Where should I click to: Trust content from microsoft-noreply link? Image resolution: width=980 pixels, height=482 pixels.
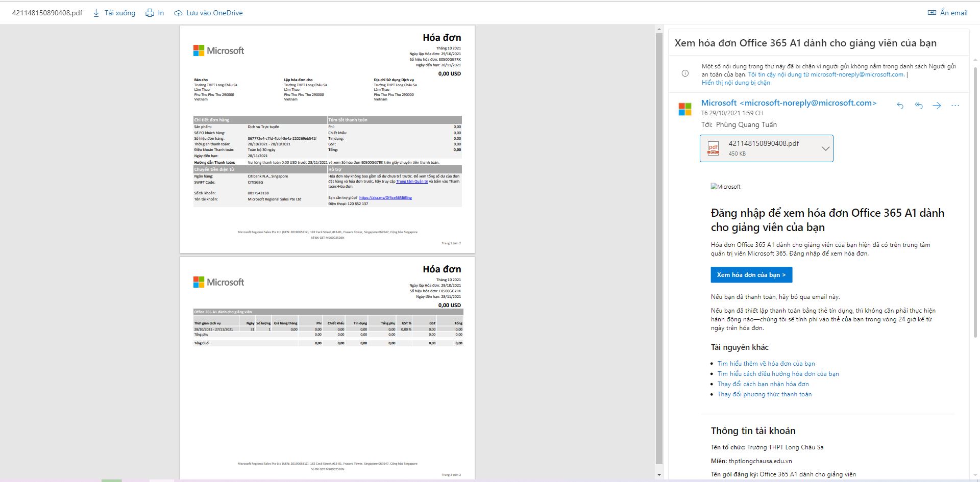(x=826, y=74)
